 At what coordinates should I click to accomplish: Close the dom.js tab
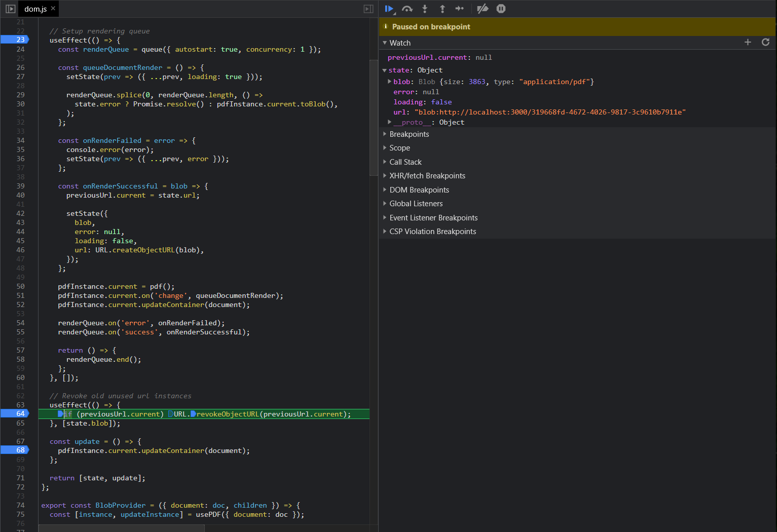click(53, 8)
